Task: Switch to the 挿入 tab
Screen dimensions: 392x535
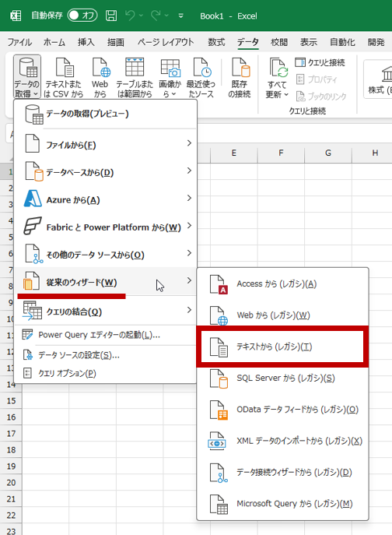Action: click(86, 42)
